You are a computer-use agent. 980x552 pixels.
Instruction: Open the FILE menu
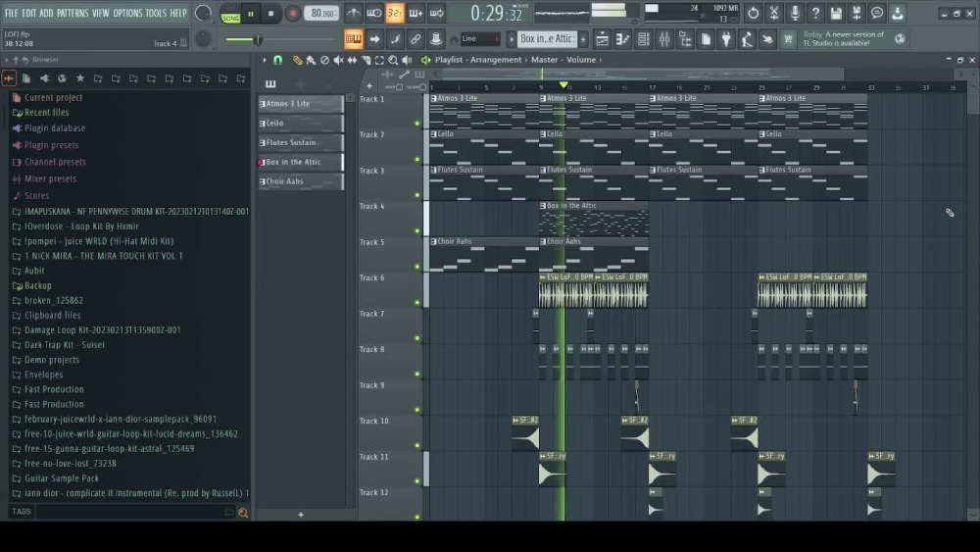[11, 13]
